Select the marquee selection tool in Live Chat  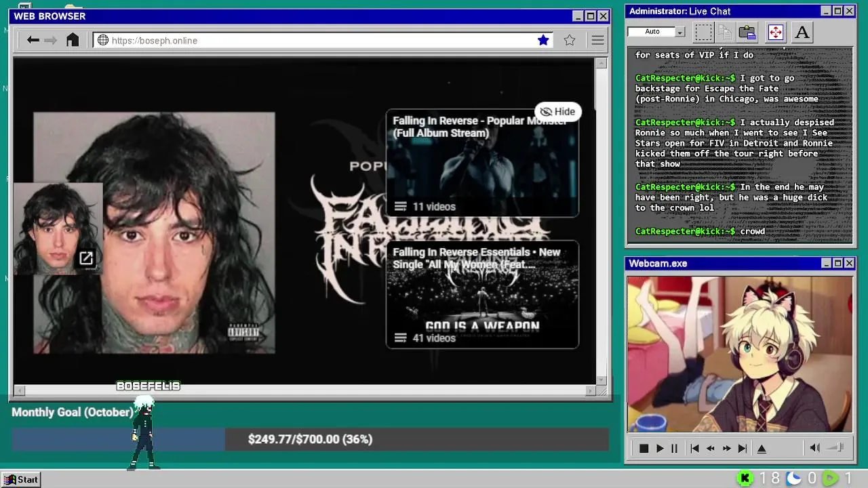coord(703,32)
